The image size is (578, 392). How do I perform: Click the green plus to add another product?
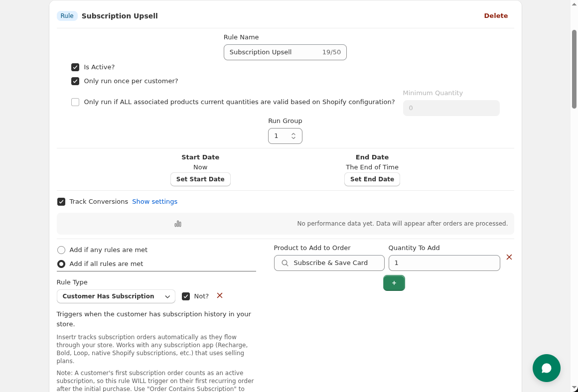tap(394, 282)
